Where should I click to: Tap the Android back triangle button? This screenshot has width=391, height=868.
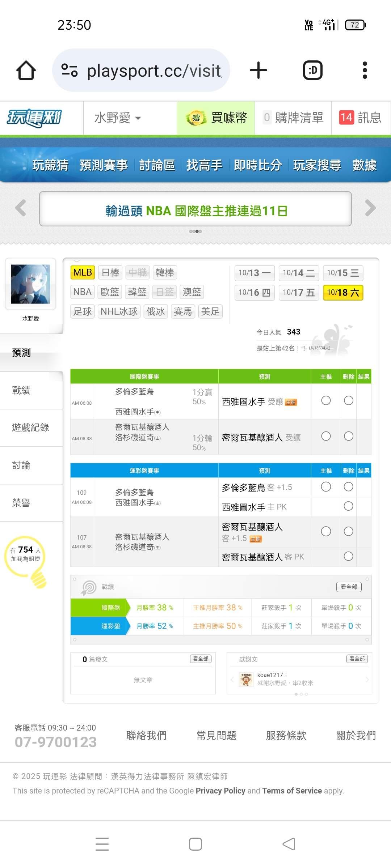click(x=289, y=844)
